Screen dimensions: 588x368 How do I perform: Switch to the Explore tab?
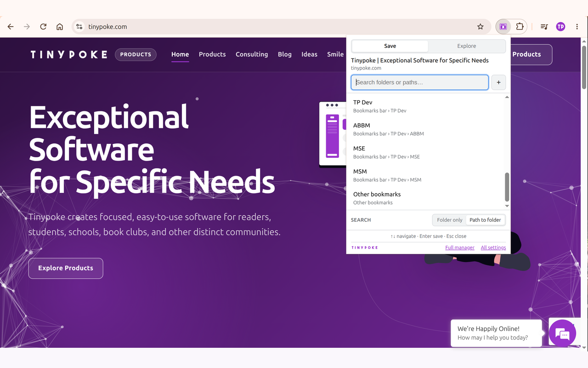(x=467, y=46)
